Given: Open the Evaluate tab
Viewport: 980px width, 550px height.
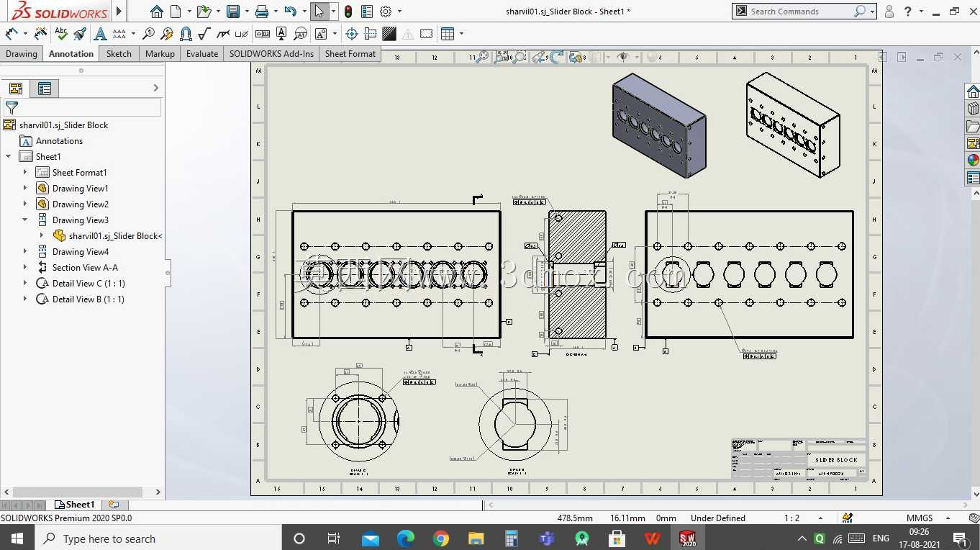Looking at the screenshot, I should (202, 53).
